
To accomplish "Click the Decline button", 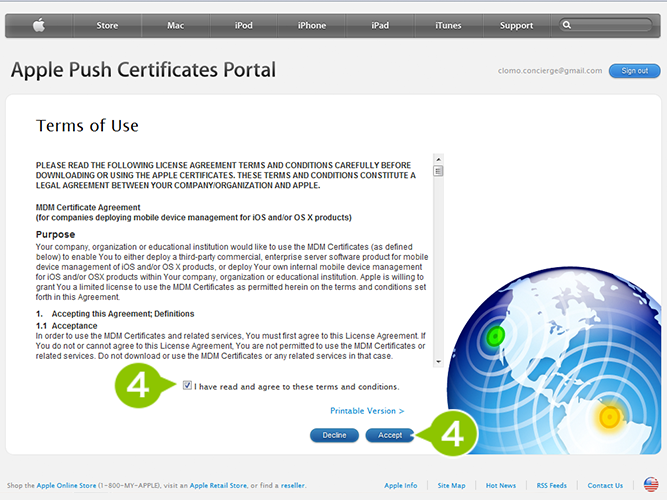I will point(334,435).
